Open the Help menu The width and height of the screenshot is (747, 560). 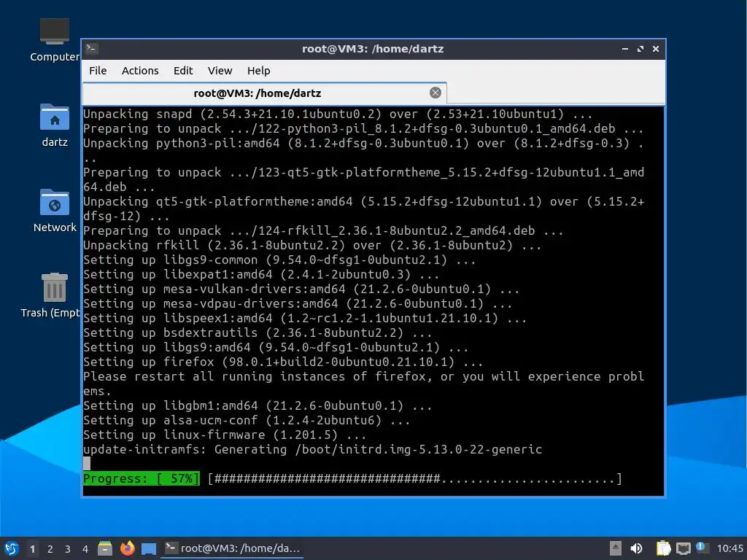pyautogui.click(x=259, y=71)
